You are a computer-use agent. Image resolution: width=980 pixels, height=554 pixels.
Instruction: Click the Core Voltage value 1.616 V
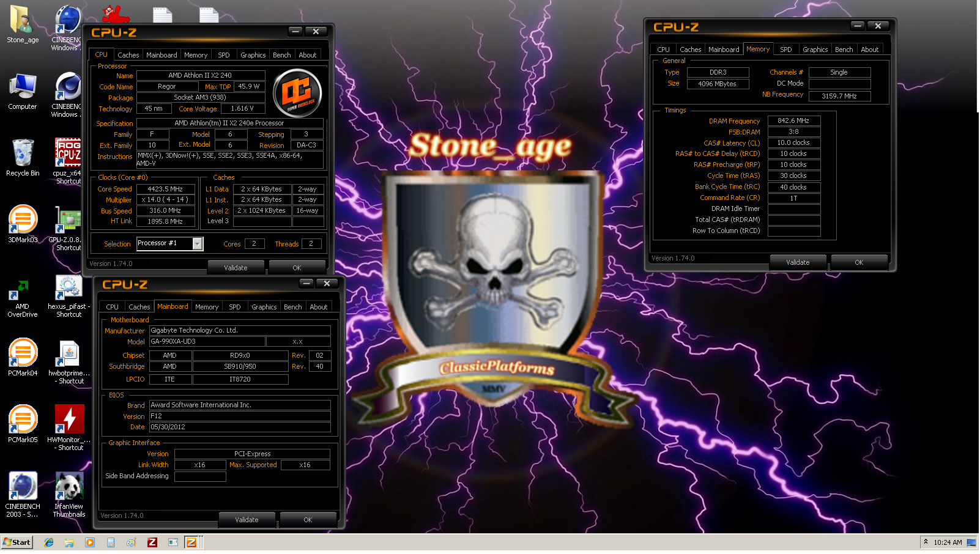[x=242, y=109]
